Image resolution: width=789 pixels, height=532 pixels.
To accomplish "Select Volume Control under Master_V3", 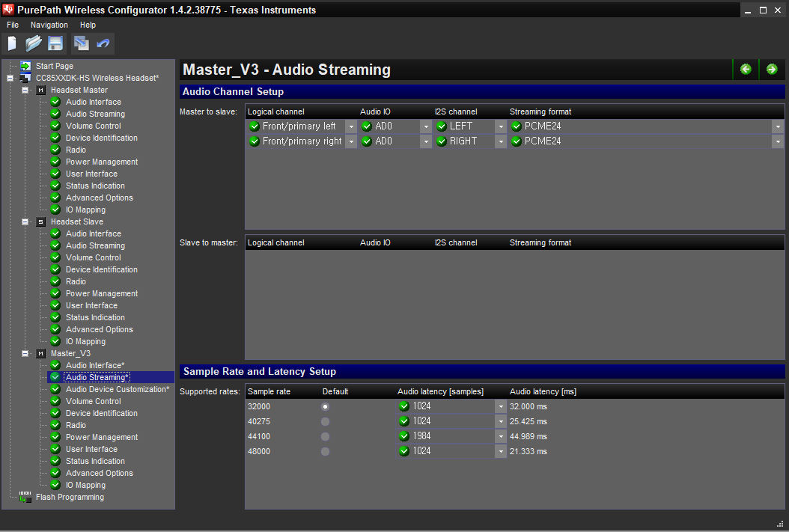I will 93,401.
